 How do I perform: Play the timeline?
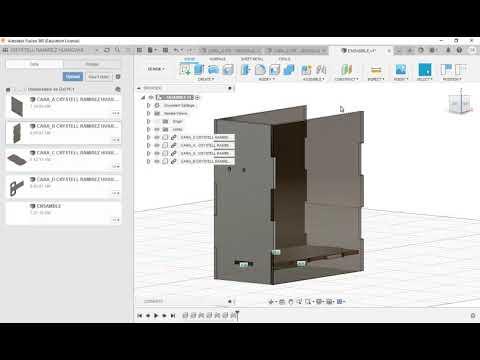(156, 315)
